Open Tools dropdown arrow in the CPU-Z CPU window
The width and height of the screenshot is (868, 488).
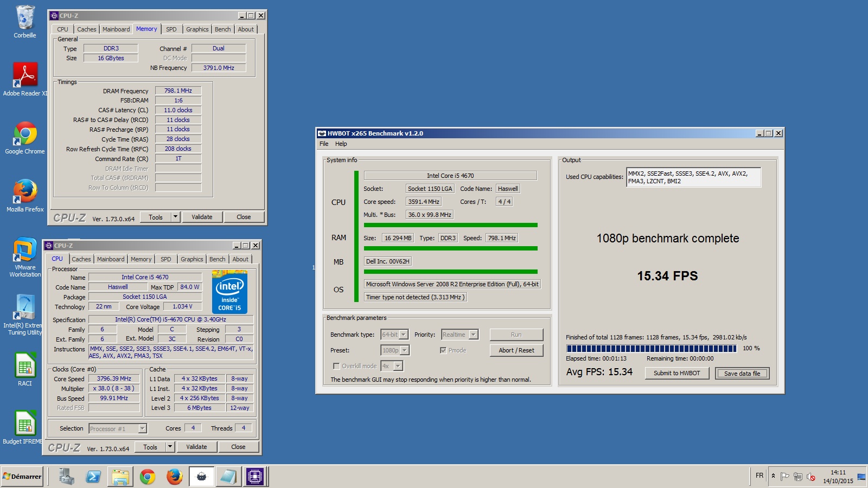pyautogui.click(x=170, y=447)
